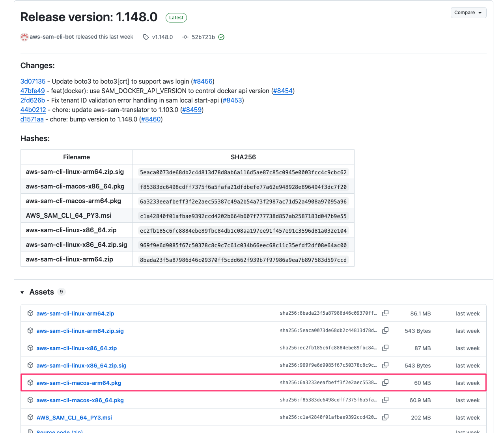Copy SHA256 hash for aws-sam-cli-linux-arm64.zip

coord(385,313)
